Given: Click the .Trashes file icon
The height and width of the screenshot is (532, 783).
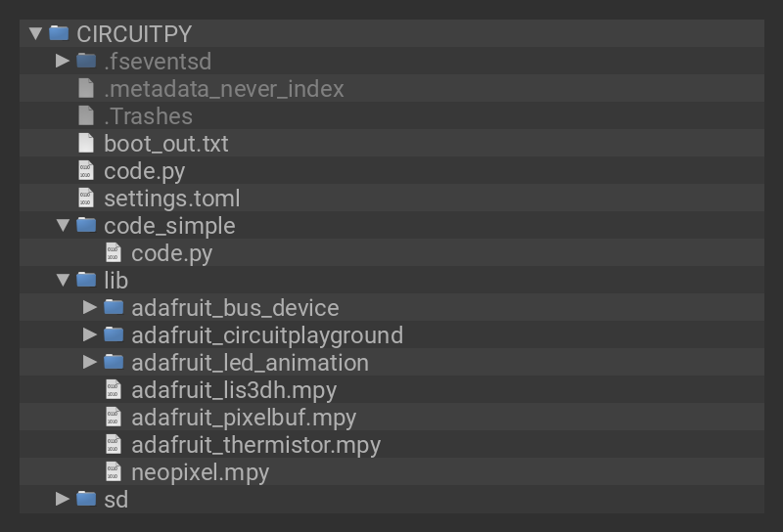Looking at the screenshot, I should coord(86,115).
